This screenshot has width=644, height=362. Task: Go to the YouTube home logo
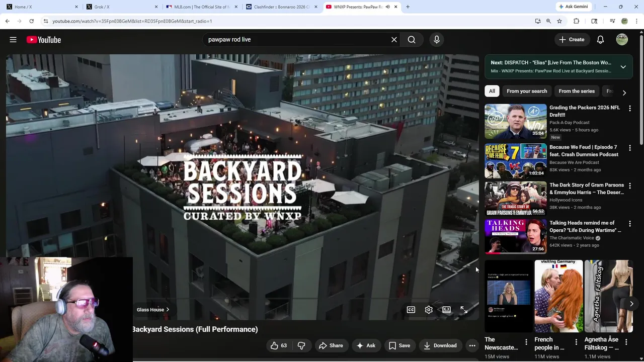(x=44, y=40)
